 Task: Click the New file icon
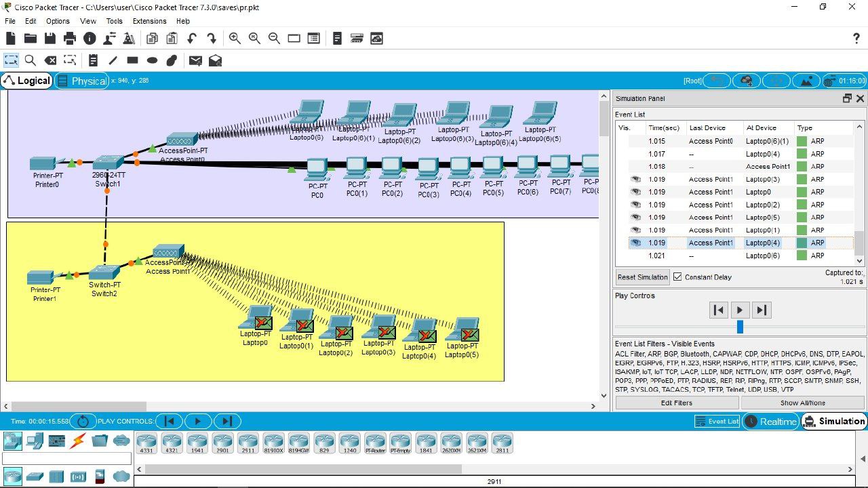tap(11, 39)
